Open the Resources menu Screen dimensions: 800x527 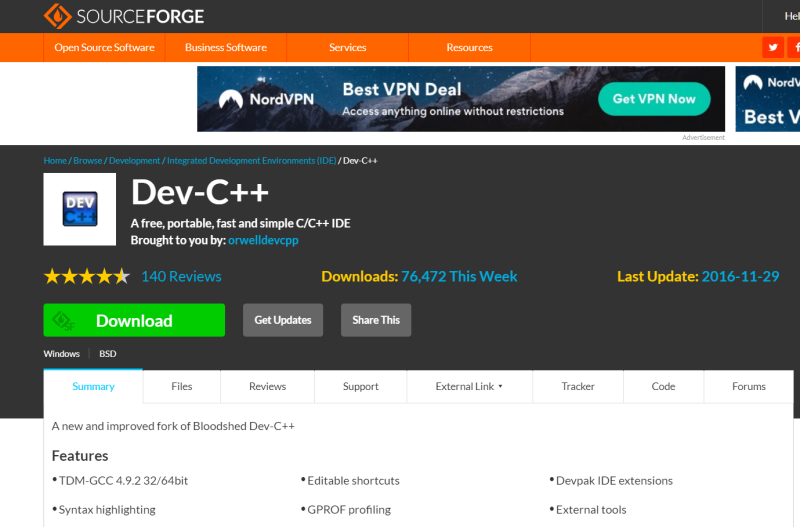click(x=469, y=47)
